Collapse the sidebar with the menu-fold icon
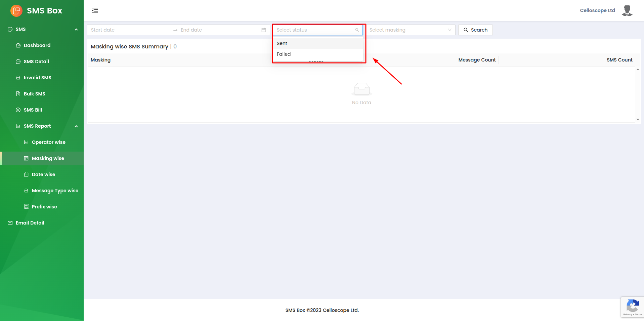644x321 pixels. click(95, 10)
